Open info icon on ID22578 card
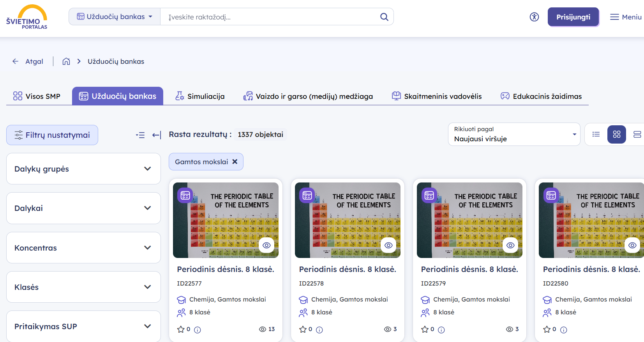 pyautogui.click(x=319, y=330)
